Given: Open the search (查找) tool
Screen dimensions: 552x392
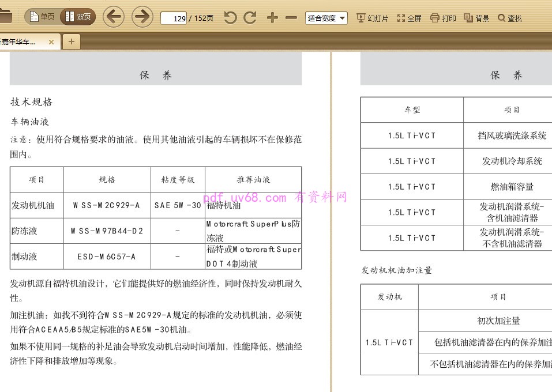Looking at the screenshot, I should coord(509,18).
